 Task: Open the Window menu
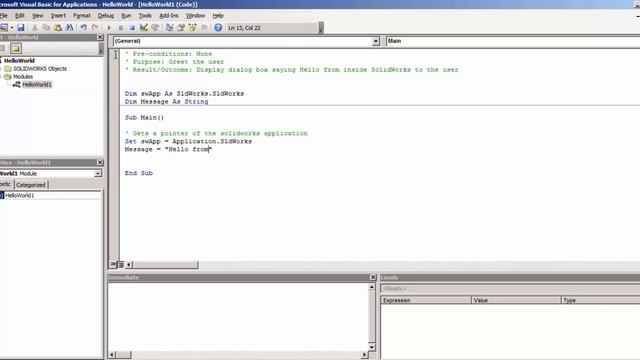click(x=196, y=16)
